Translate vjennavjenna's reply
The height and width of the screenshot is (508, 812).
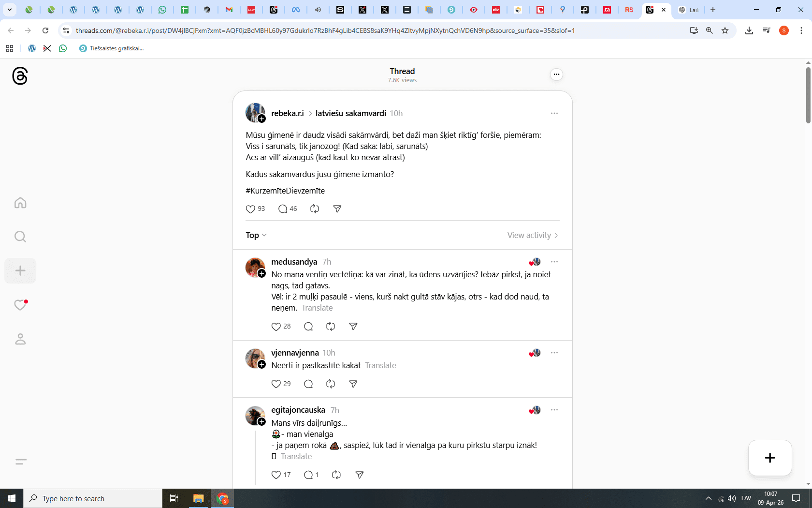pyautogui.click(x=380, y=365)
